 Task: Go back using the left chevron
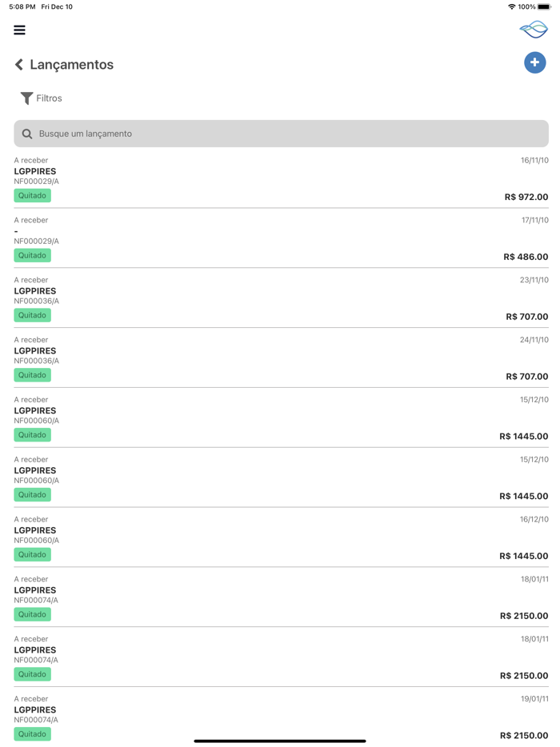point(19,65)
